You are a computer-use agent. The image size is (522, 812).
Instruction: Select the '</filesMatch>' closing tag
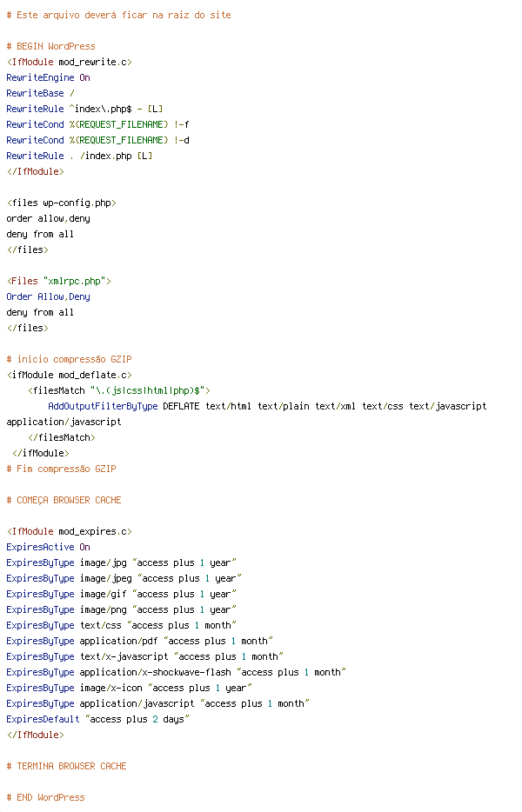pos(61,437)
